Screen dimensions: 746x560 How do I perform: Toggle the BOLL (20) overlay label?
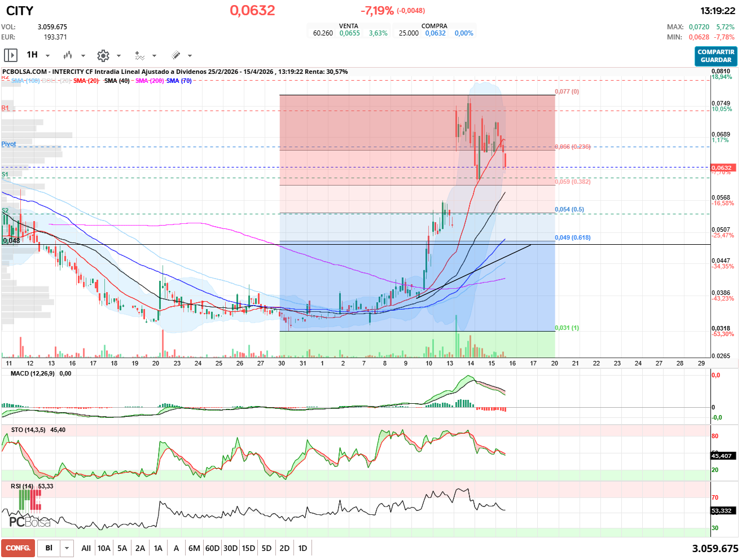(56, 81)
